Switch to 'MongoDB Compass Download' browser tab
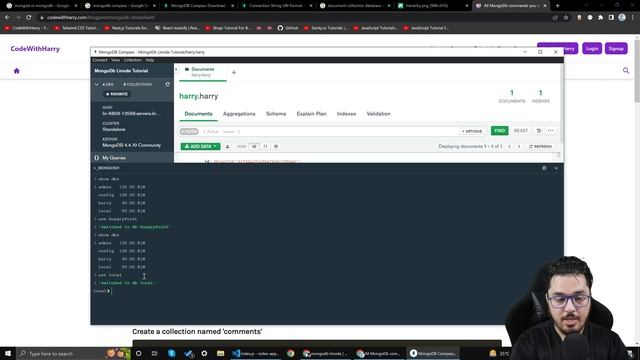The image size is (640, 360). [198, 6]
